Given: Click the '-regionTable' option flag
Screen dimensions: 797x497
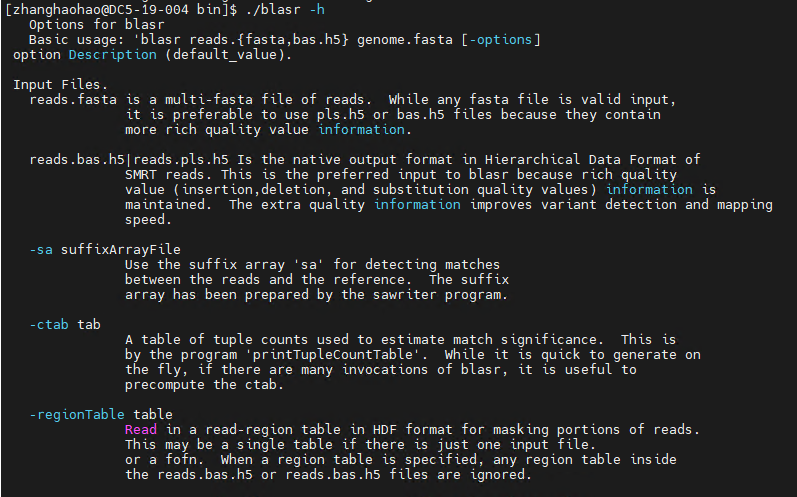Looking at the screenshot, I should click(x=77, y=414).
